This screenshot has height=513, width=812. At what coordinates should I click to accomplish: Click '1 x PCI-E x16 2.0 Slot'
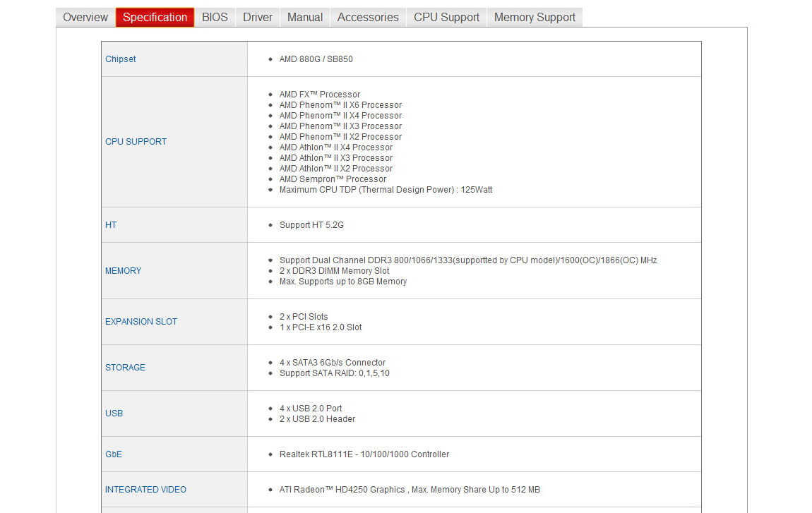(x=321, y=327)
